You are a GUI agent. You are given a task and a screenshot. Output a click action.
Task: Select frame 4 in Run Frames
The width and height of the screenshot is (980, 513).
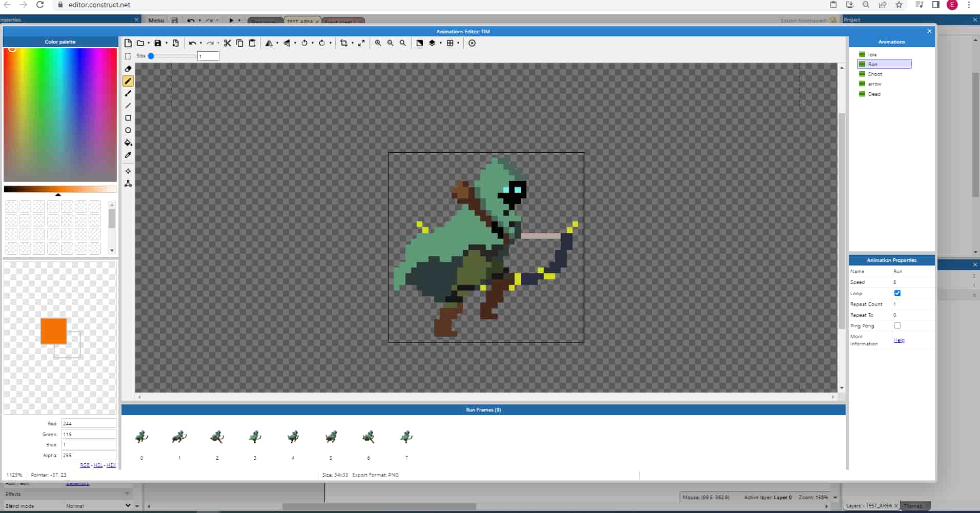pyautogui.click(x=293, y=437)
